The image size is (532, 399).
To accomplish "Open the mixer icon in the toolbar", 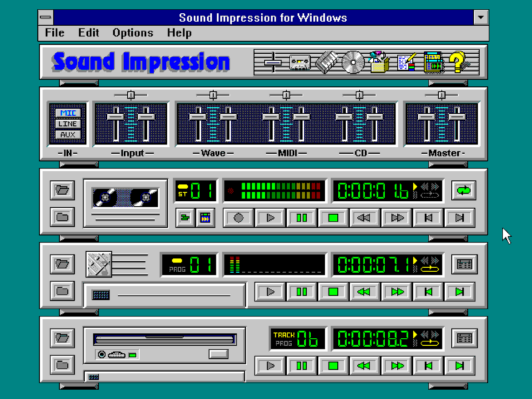I will pyautogui.click(x=273, y=63).
